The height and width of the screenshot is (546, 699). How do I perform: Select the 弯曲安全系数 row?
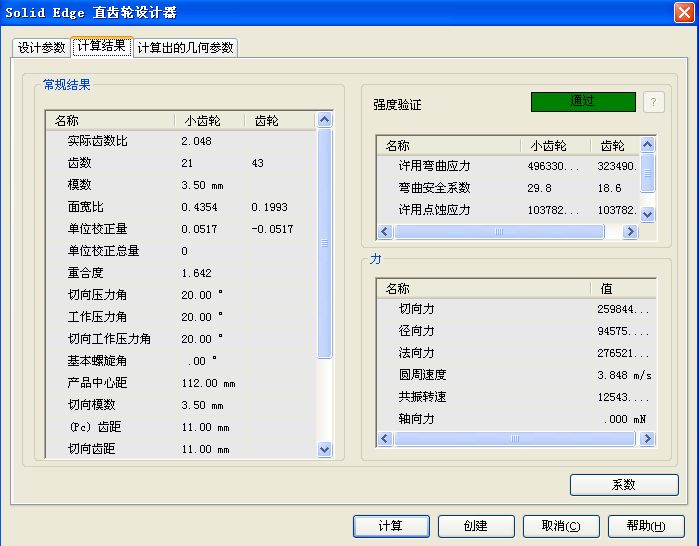click(509, 188)
